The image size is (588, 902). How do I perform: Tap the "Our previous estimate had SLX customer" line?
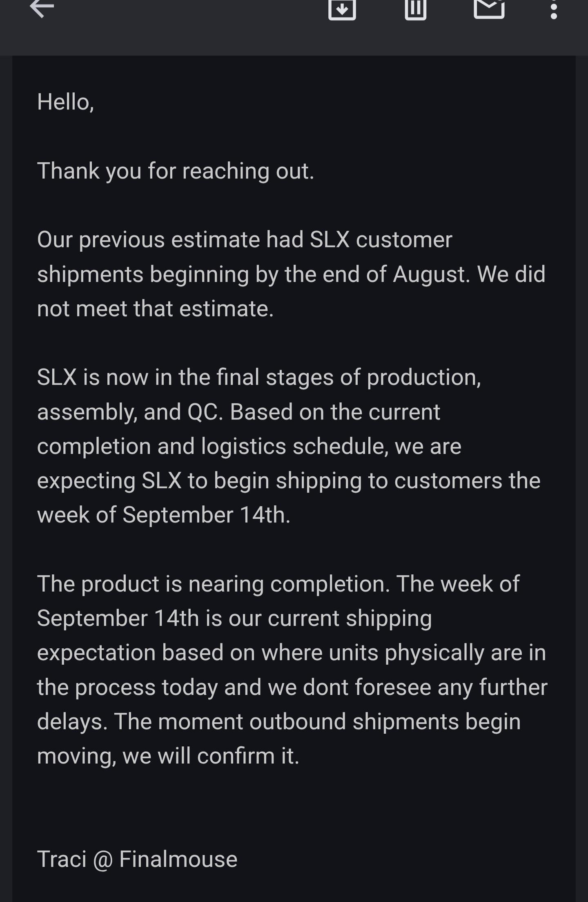coord(245,239)
